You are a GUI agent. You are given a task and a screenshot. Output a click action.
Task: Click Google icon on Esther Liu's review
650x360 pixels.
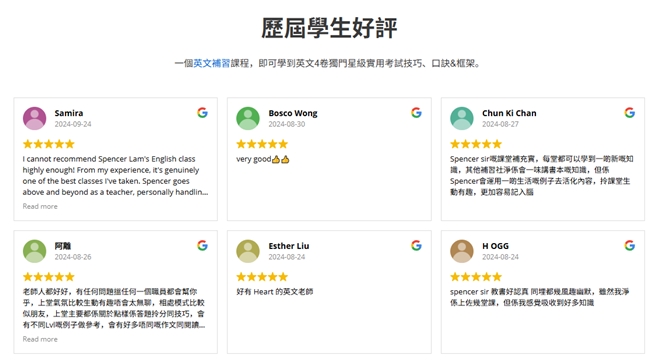416,246
